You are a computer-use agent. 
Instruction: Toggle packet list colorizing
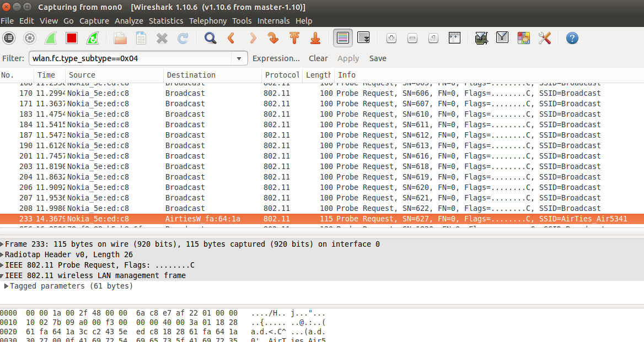pos(342,38)
